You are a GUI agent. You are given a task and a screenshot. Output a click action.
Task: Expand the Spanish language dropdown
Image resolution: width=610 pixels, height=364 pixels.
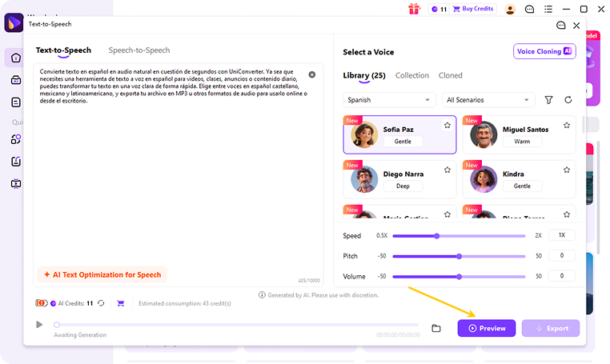tap(388, 100)
